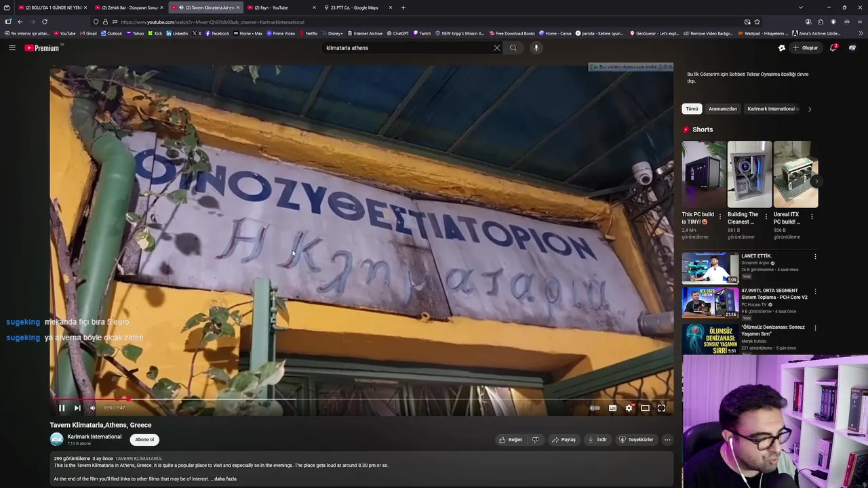Reload the current page

[45, 22]
